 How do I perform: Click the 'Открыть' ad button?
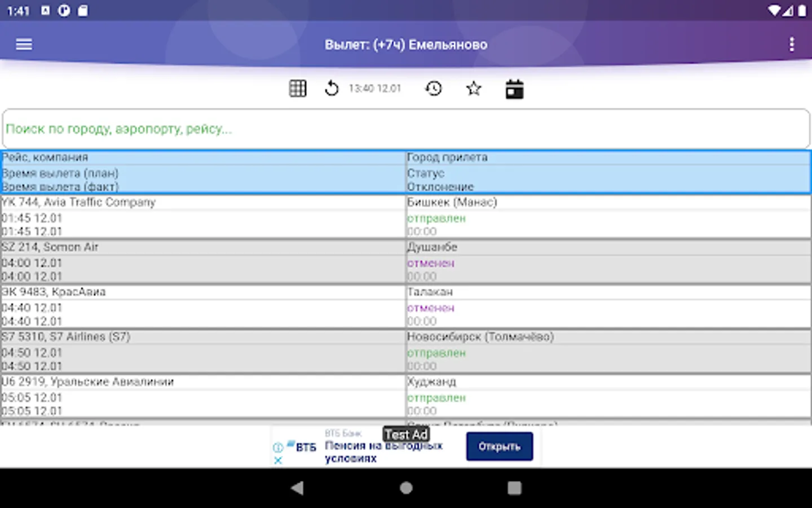coord(500,446)
